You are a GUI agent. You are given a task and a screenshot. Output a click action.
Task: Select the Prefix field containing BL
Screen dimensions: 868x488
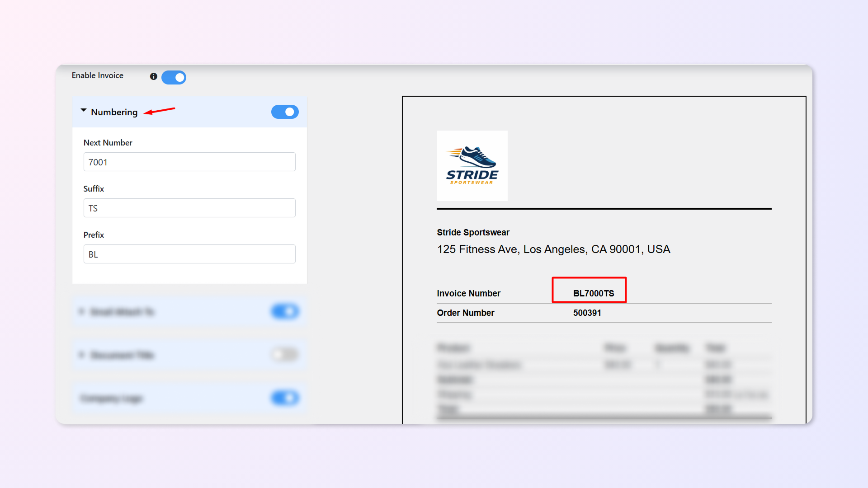(189, 254)
